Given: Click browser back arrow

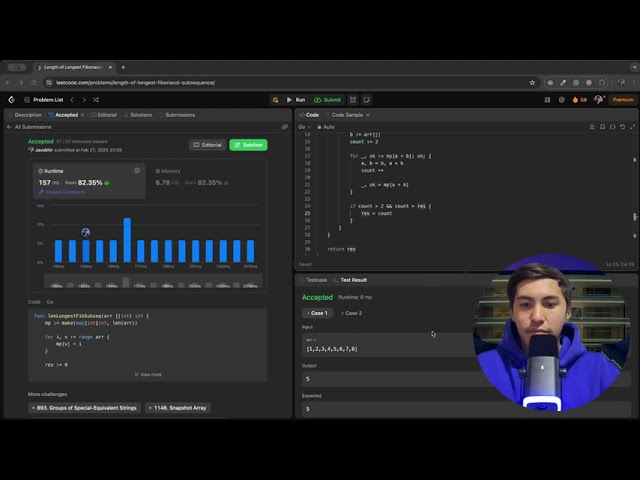Looking at the screenshot, I should pos(8,82).
